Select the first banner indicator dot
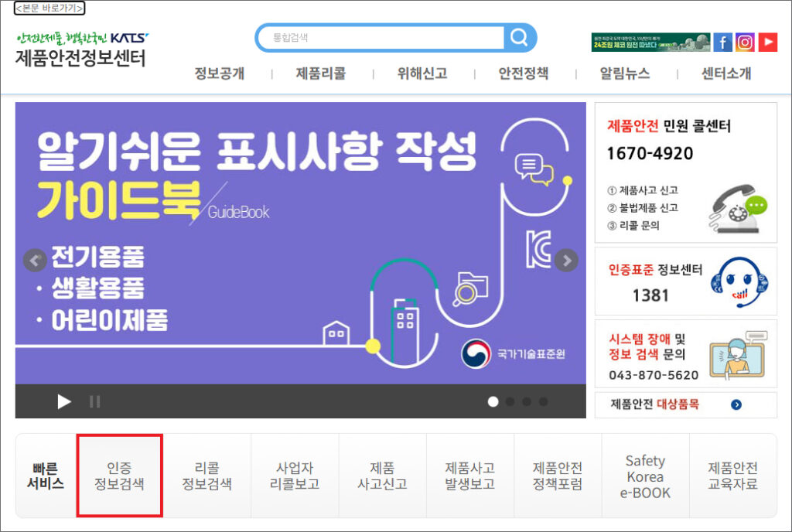 coord(493,401)
